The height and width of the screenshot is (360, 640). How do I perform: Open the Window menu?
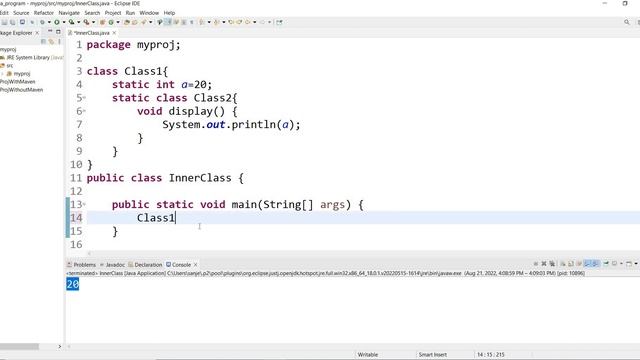point(149,13)
